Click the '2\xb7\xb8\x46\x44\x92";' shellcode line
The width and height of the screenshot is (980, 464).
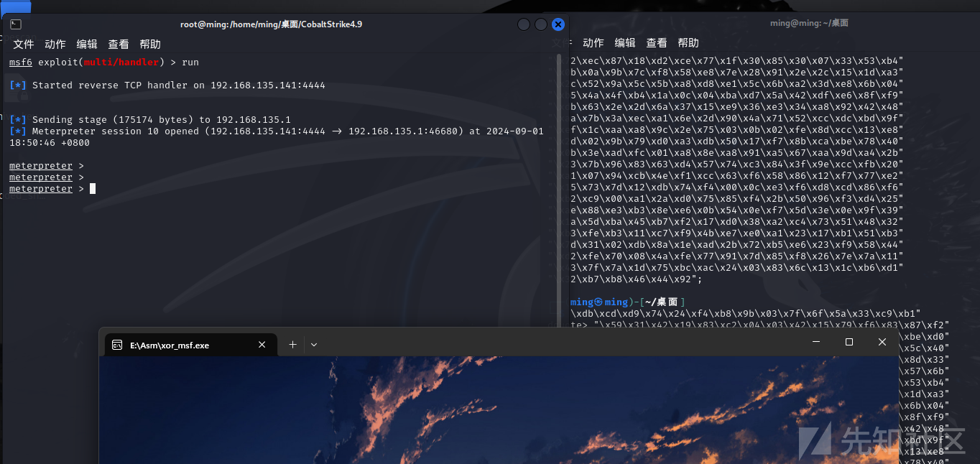pyautogui.click(x=636, y=279)
